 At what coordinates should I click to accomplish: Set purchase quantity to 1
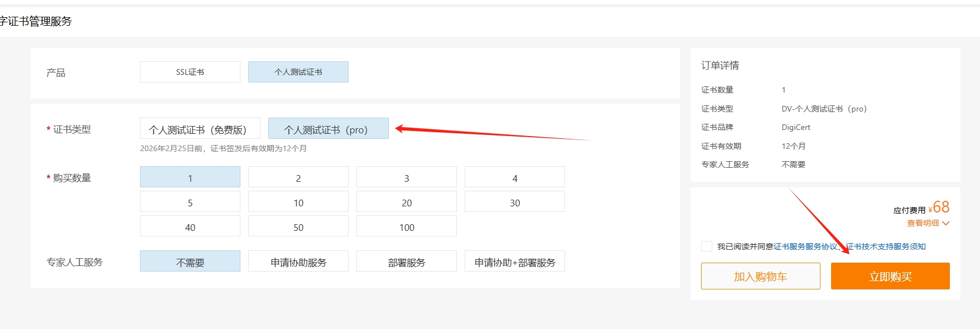190,177
